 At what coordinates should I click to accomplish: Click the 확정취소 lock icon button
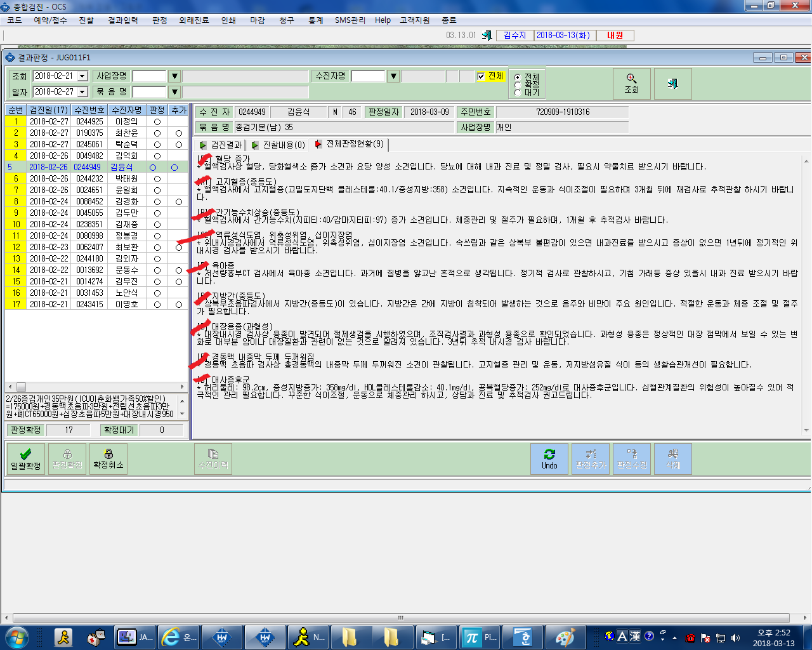(x=108, y=459)
